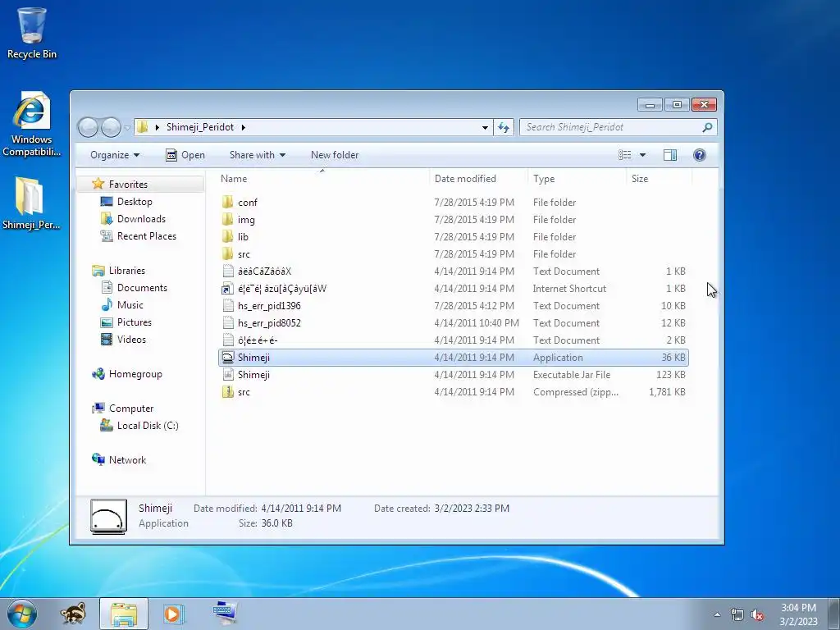Show hidden tray icons arrow

tap(717, 615)
